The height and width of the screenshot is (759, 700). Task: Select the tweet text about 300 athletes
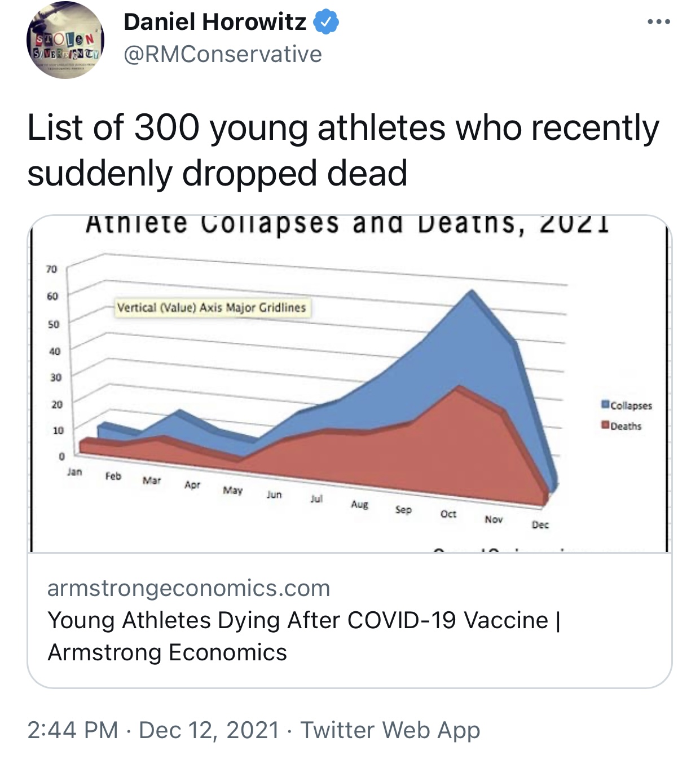343,149
